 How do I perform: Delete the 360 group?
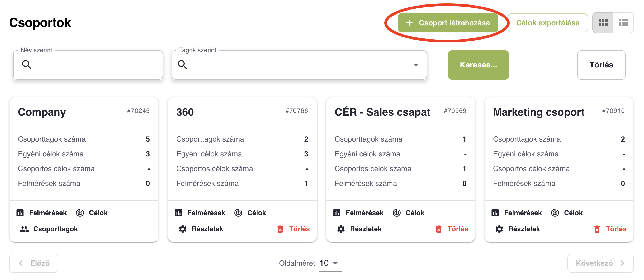click(293, 229)
